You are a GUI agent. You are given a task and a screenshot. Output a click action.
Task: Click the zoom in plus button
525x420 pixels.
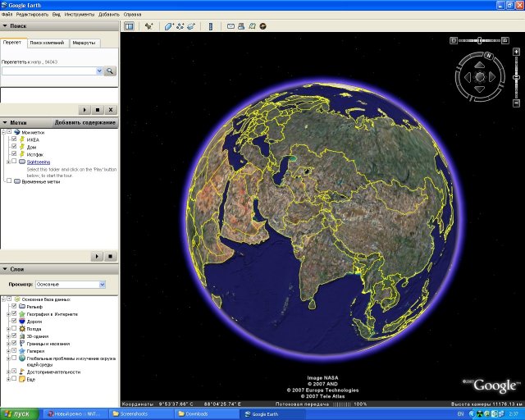coord(516,52)
